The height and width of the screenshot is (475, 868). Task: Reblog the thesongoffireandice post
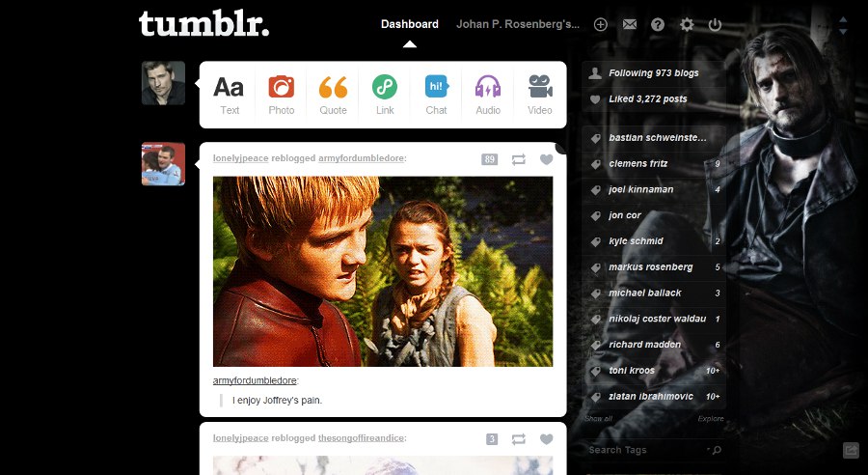coord(518,439)
